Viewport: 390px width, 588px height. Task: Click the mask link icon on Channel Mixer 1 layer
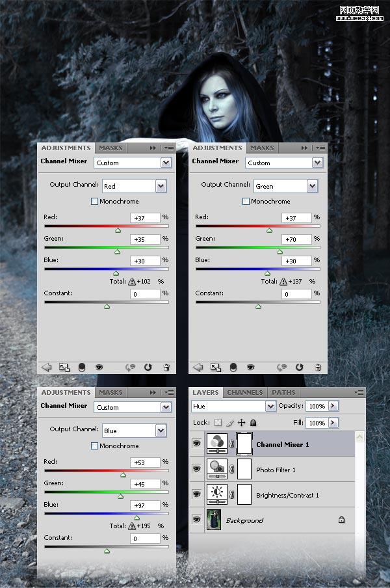(232, 444)
